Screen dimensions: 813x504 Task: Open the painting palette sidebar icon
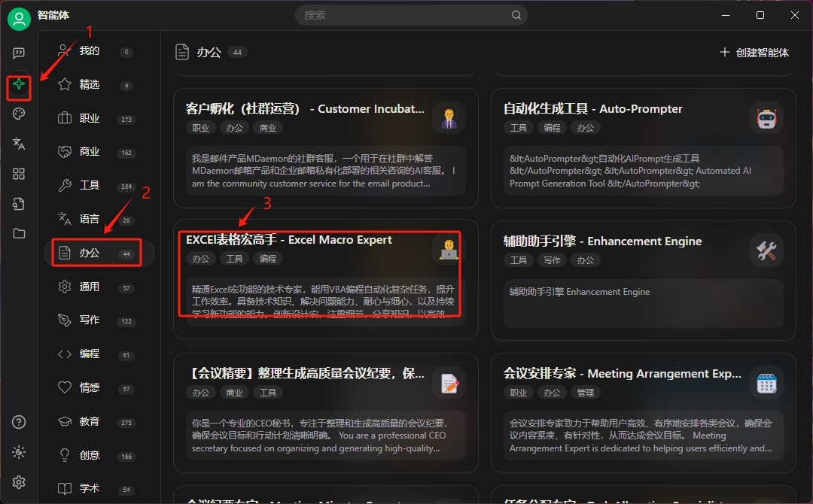tap(19, 114)
